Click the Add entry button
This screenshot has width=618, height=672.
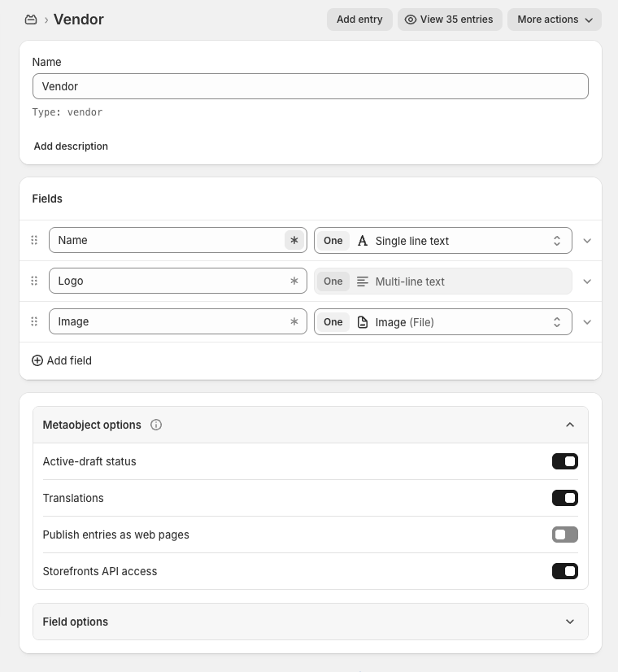click(359, 19)
